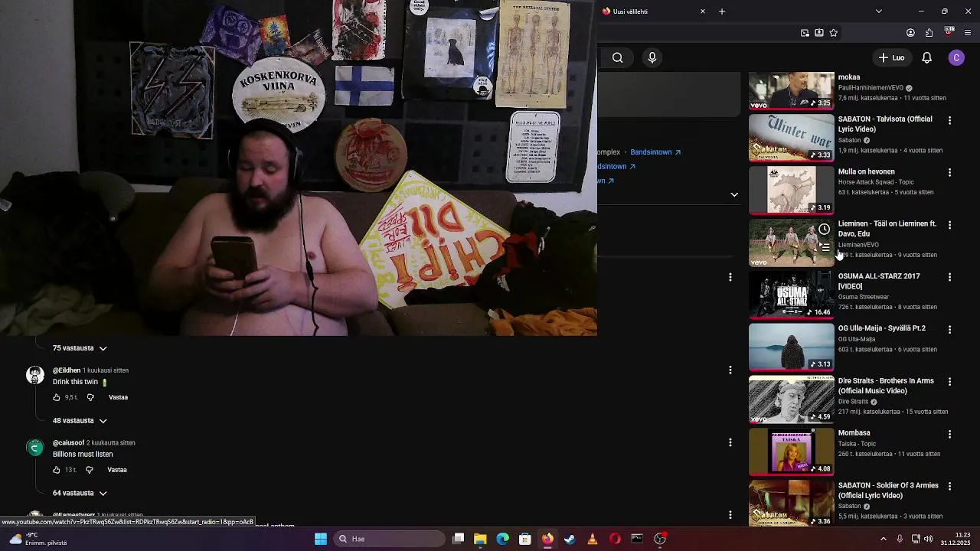The image size is (980, 551).
Task: Click the uBlock extension badge icon
Action: coord(949,32)
